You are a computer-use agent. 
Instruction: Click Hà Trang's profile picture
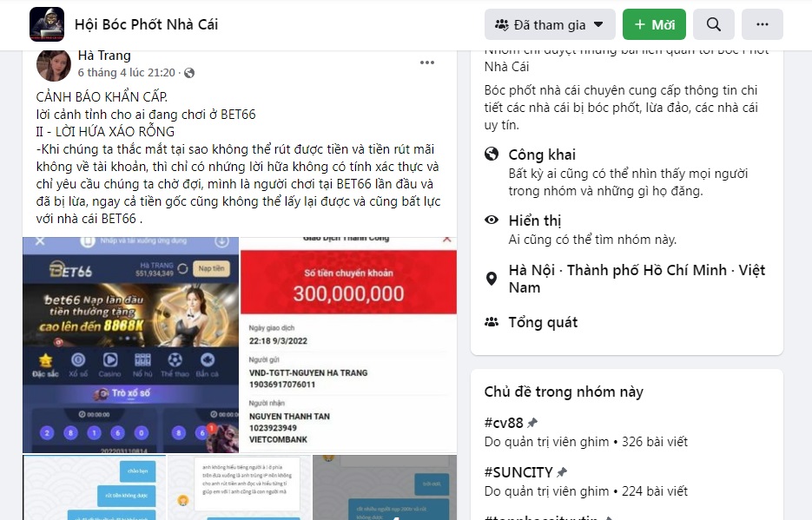53,65
